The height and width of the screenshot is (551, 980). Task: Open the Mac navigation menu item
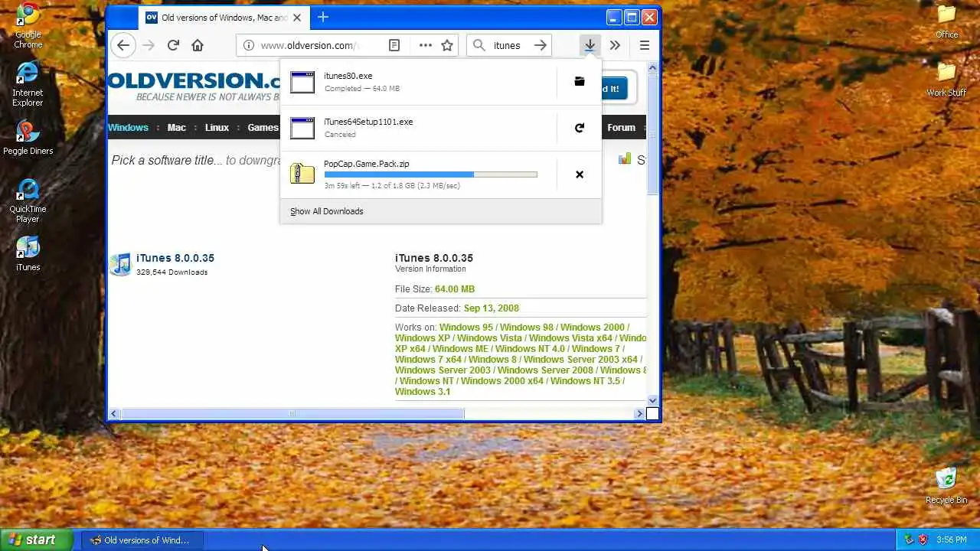click(177, 128)
